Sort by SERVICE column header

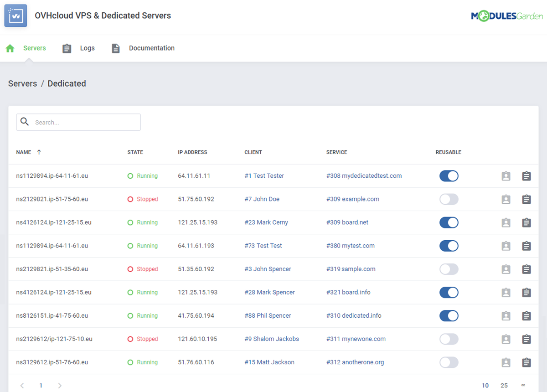coord(337,152)
